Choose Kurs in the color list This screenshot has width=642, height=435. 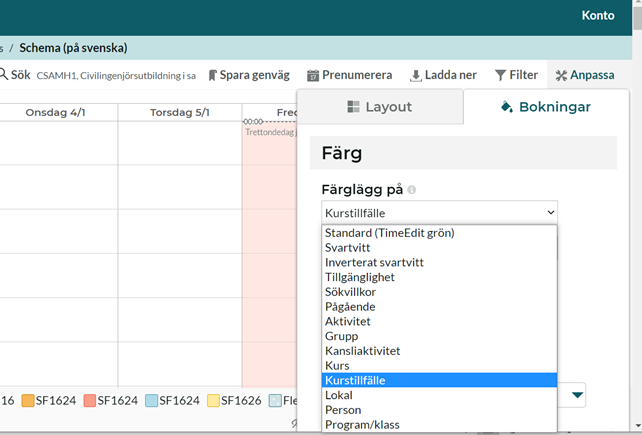338,366
